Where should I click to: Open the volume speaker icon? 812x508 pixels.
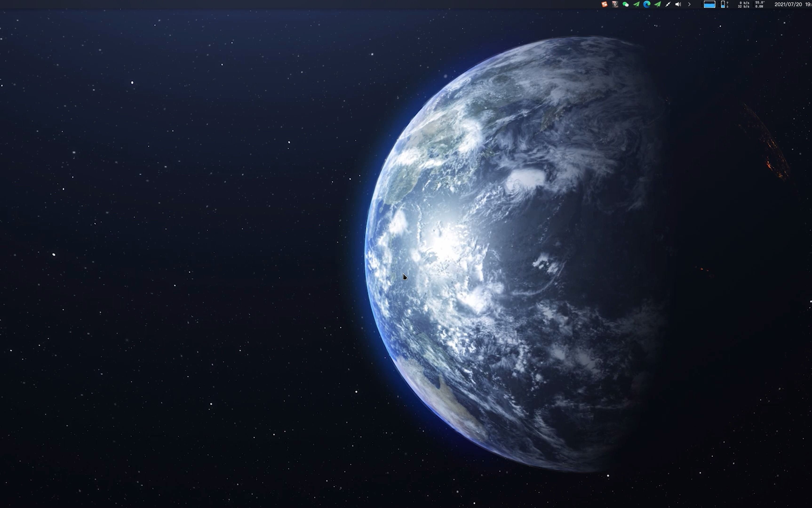click(x=678, y=4)
